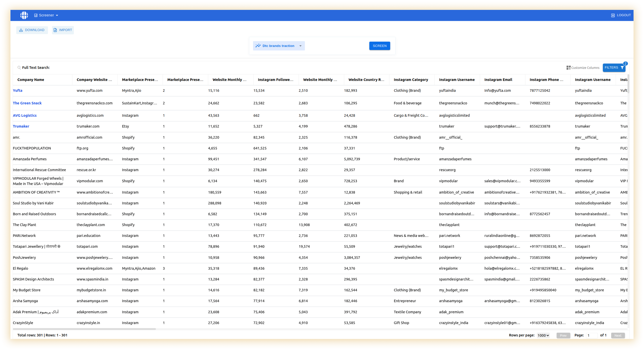The width and height of the screenshot is (644, 350).
Task: Click the DOWNLOAD button
Action: (x=32, y=30)
